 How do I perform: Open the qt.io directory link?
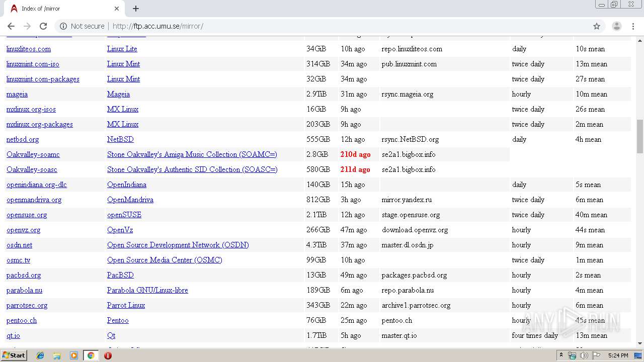click(14, 335)
